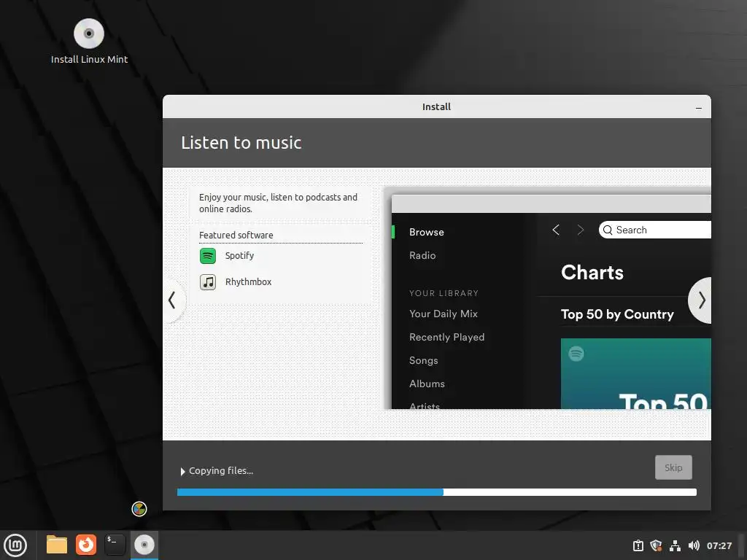Skip the current install step
Image resolution: width=747 pixels, height=560 pixels.
pos(673,467)
